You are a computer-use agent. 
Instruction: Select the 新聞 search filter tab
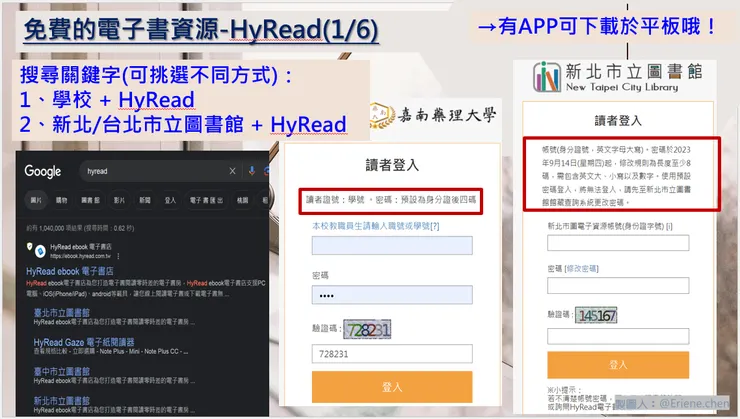pyautogui.click(x=145, y=200)
